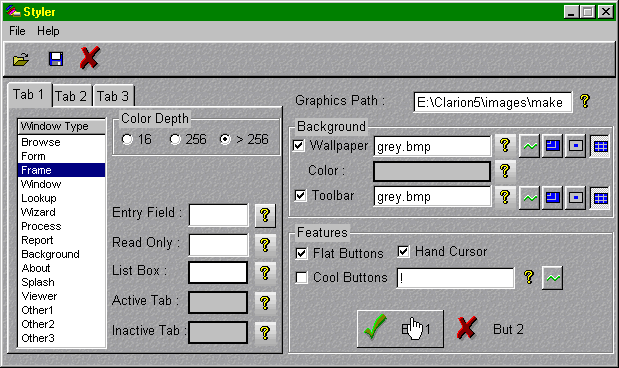Click the Inactive Tab color swatch
The image size is (619, 368).
218,332
